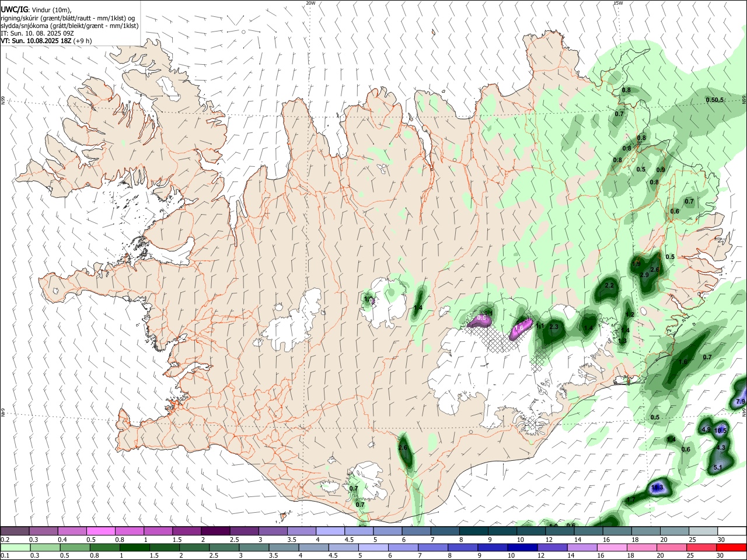Click the deep navy blue 10 swatch in lower legend
Viewport: 747px width, 560px height.
point(523,548)
